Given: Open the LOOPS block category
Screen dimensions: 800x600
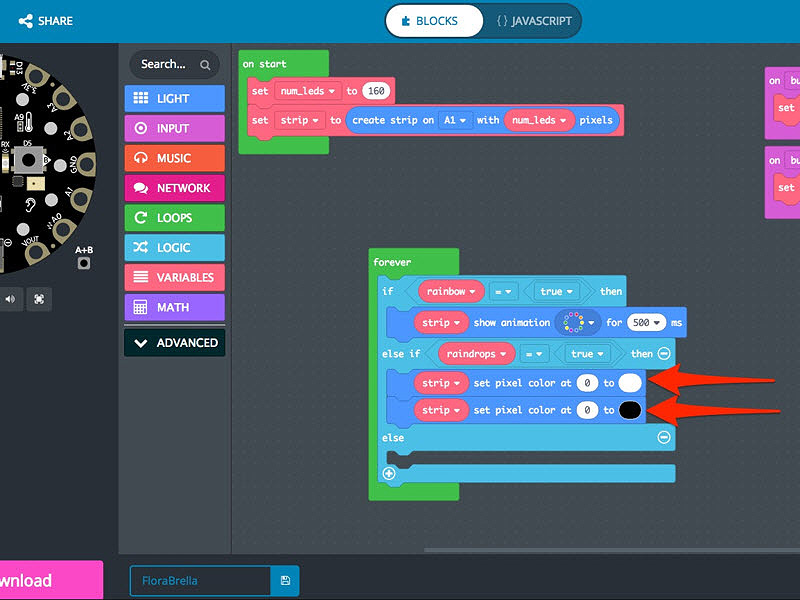Looking at the screenshot, I should click(174, 217).
